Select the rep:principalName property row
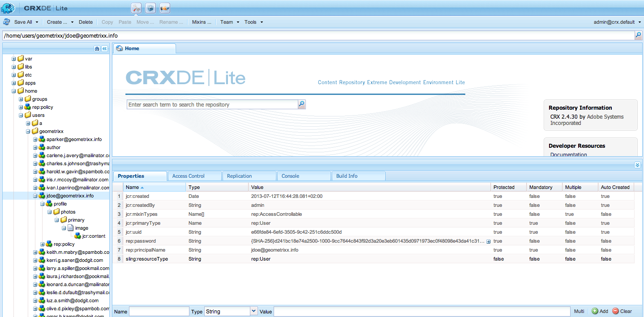The height and width of the screenshot is (317, 644). point(374,250)
